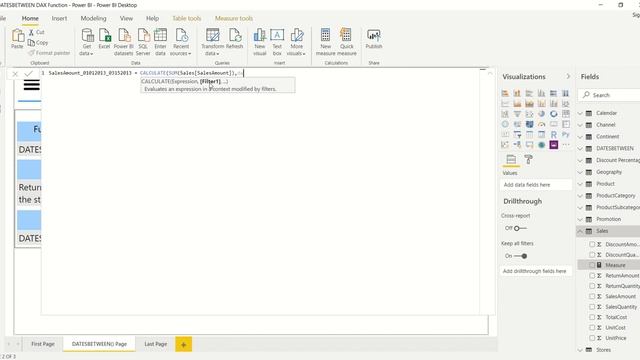Switch to the View ribbon tab

click(126, 18)
